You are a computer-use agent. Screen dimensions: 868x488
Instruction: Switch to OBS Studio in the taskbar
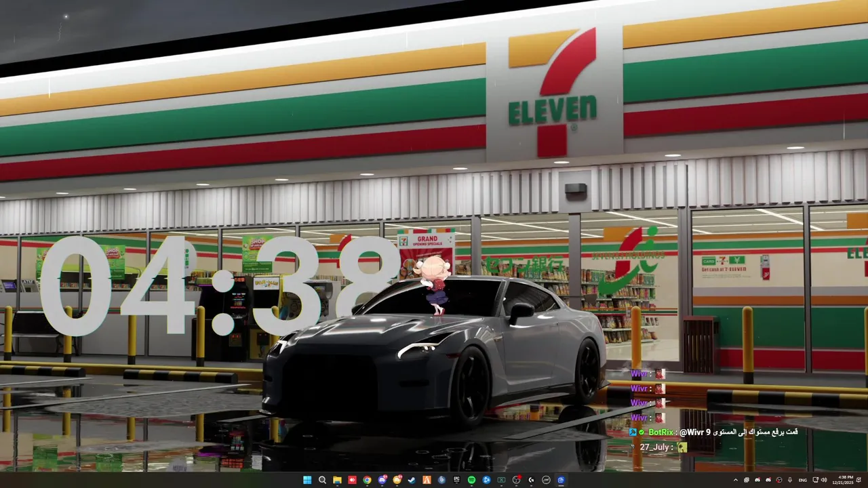point(516,480)
